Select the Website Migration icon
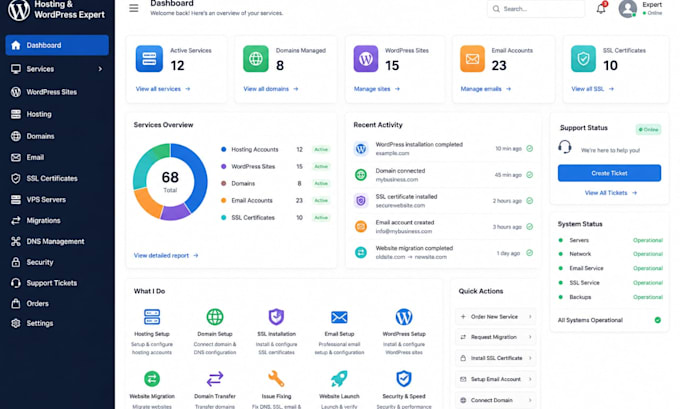 (152, 379)
